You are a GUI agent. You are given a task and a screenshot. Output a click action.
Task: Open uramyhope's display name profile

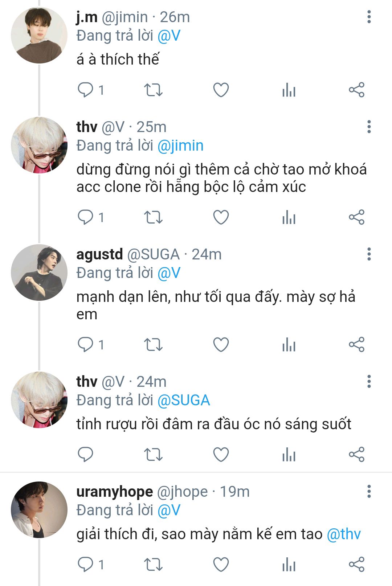click(114, 492)
